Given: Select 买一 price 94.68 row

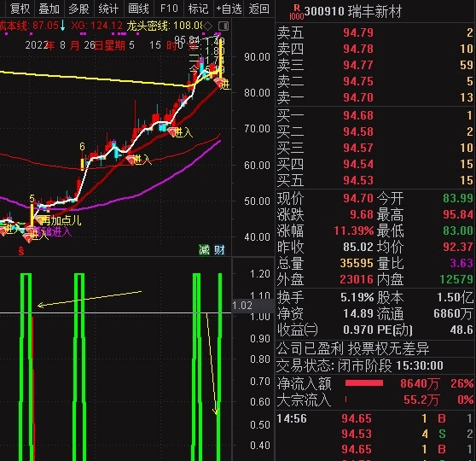Looking at the screenshot, I should click(x=374, y=115).
